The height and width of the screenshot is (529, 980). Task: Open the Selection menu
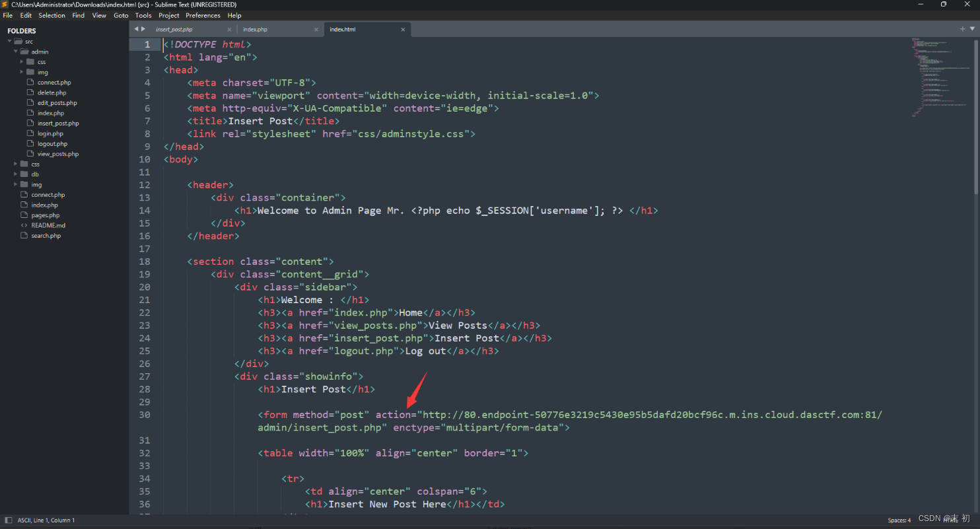point(52,15)
